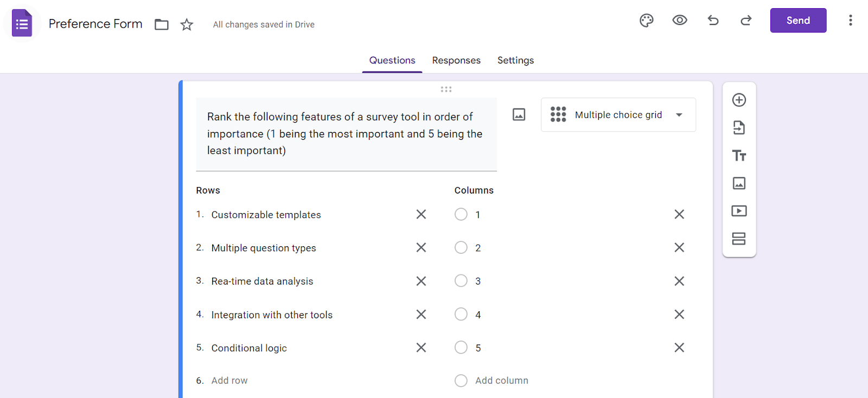Edit the column label 2

[478, 248]
